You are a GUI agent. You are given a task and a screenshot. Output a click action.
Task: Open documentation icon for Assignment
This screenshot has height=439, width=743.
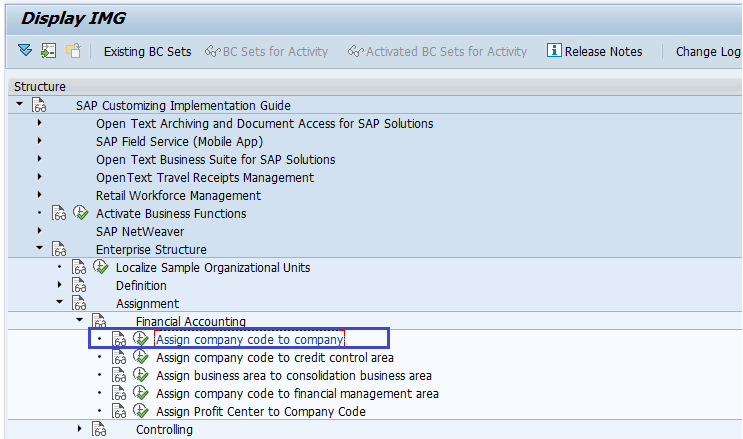79,303
